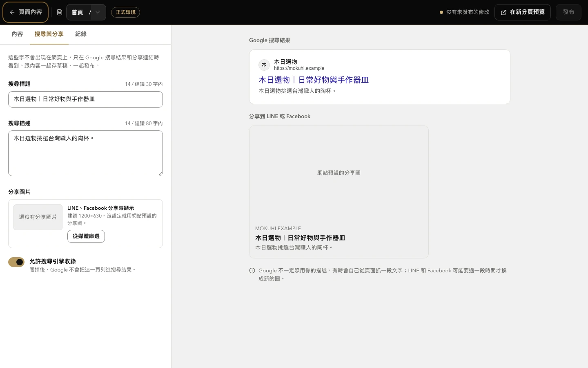Click the 沒有未發布的修改 status text
This screenshot has width=588, height=368.
[468, 12]
